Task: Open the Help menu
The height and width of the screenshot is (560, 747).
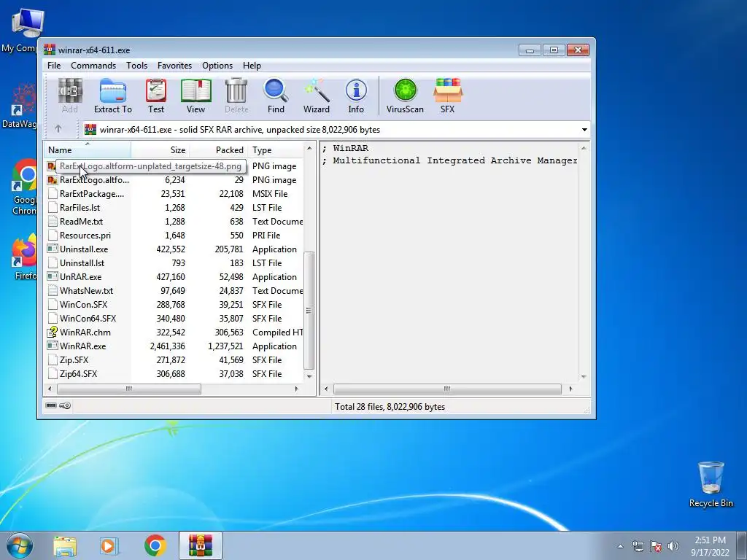Action: click(252, 66)
